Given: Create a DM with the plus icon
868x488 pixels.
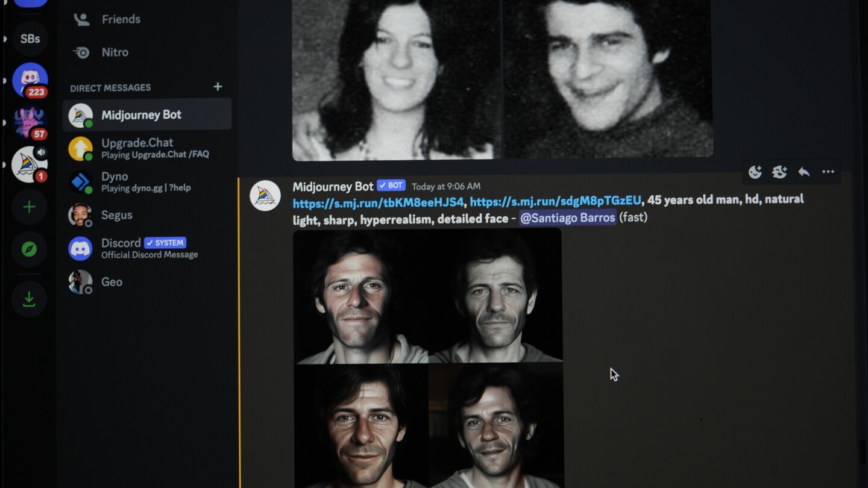Looking at the screenshot, I should click(x=218, y=87).
